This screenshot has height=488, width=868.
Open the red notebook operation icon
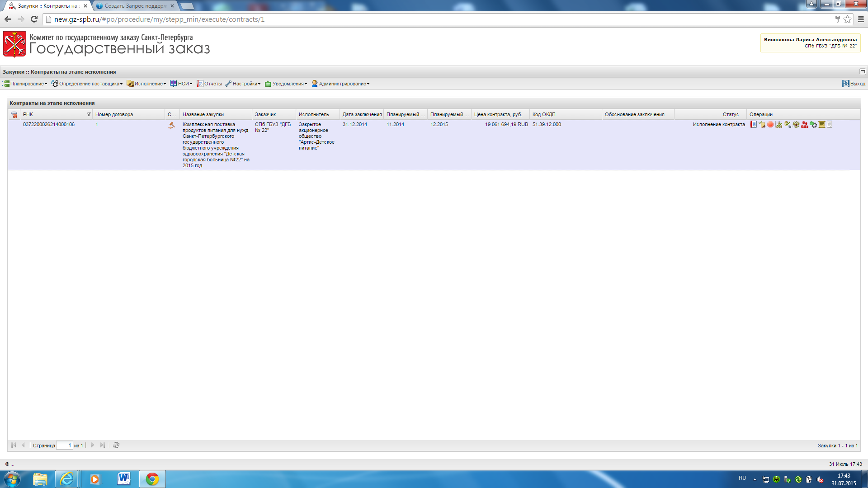pos(754,124)
